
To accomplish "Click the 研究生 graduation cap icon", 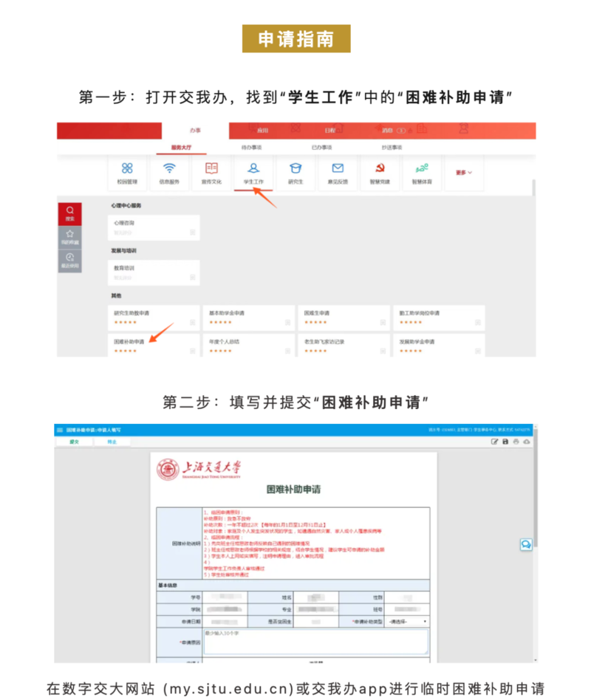I will tap(295, 173).
